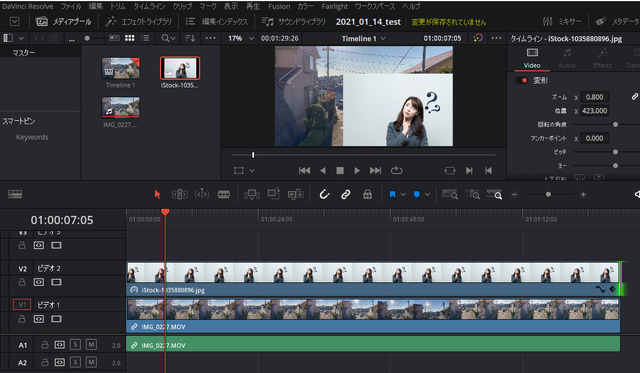This screenshot has height=373, width=640.
Task: Open the Media Pool panel
Action: click(x=64, y=22)
